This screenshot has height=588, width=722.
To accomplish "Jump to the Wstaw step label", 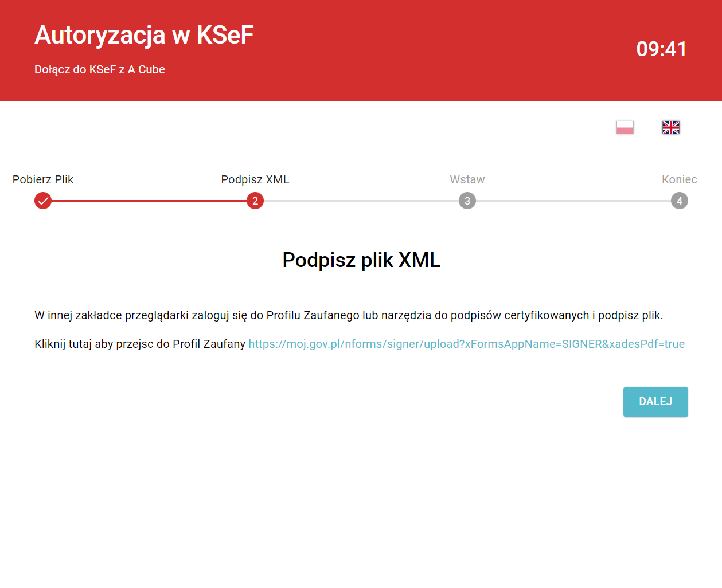I will coord(467,179).
